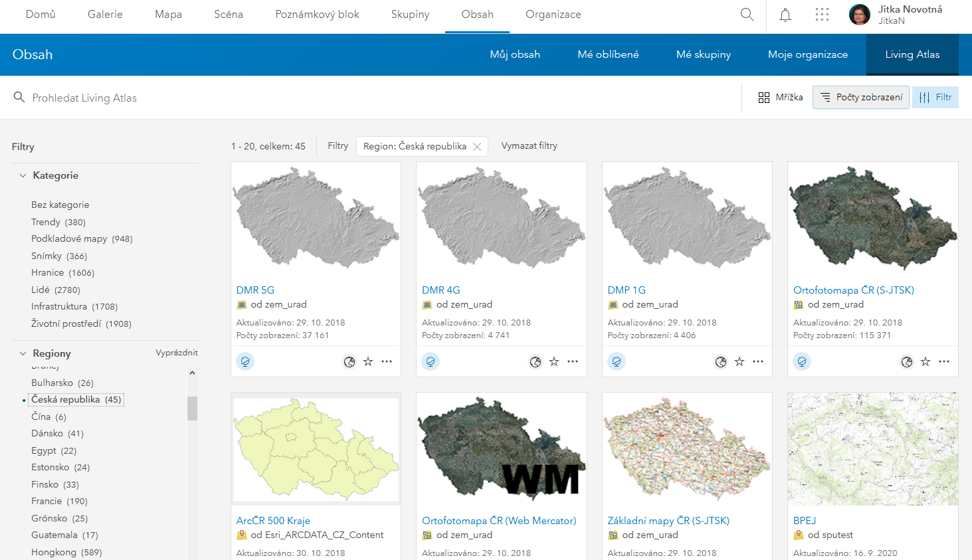This screenshot has height=560, width=972.
Task: Switch to Mé oblíbené tab
Action: click(x=608, y=54)
